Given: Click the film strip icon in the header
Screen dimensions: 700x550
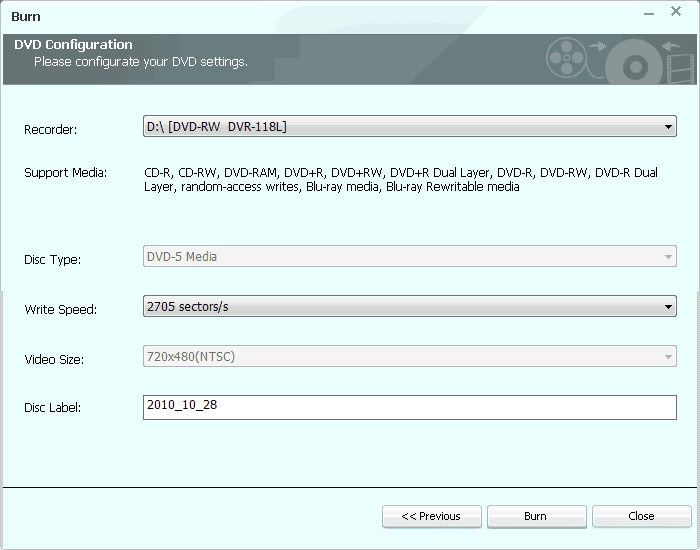Looking at the screenshot, I should (681, 67).
